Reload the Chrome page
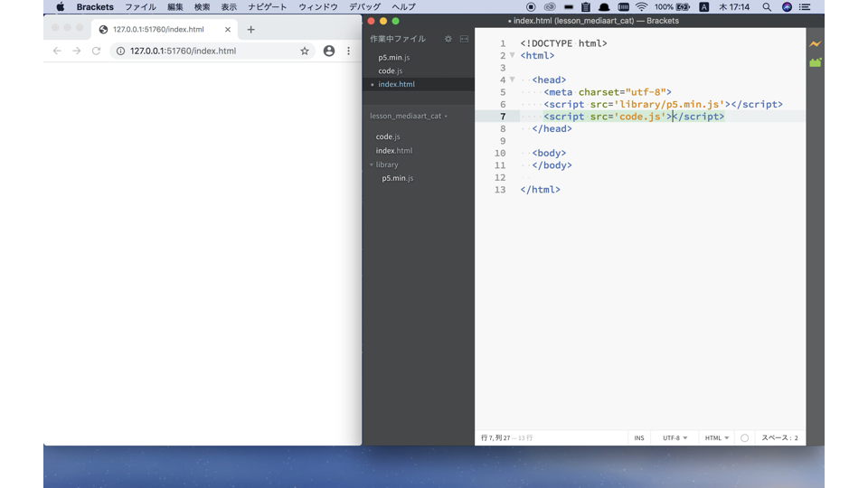 click(x=96, y=51)
